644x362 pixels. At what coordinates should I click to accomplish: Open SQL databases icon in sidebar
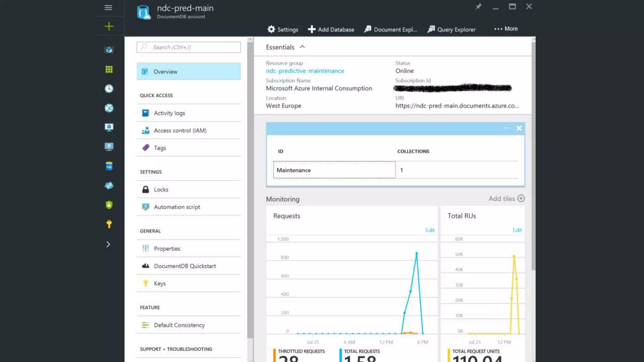coord(109,166)
